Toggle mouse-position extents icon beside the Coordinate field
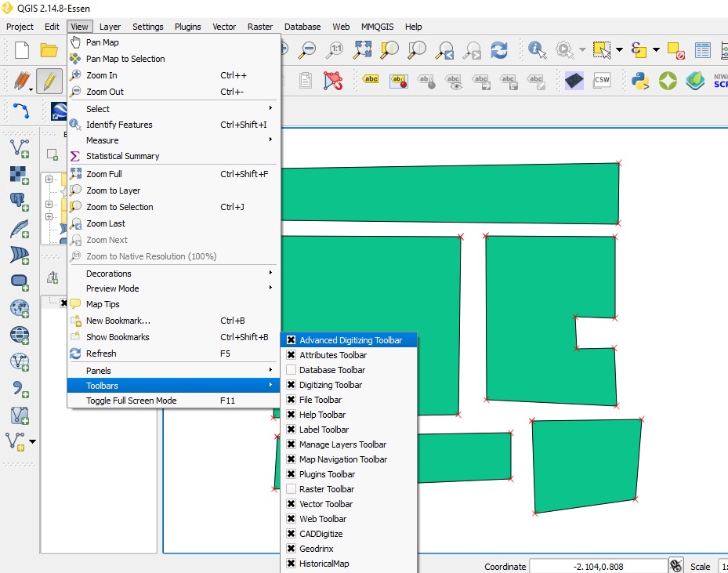The height and width of the screenshot is (573, 728). click(x=676, y=566)
